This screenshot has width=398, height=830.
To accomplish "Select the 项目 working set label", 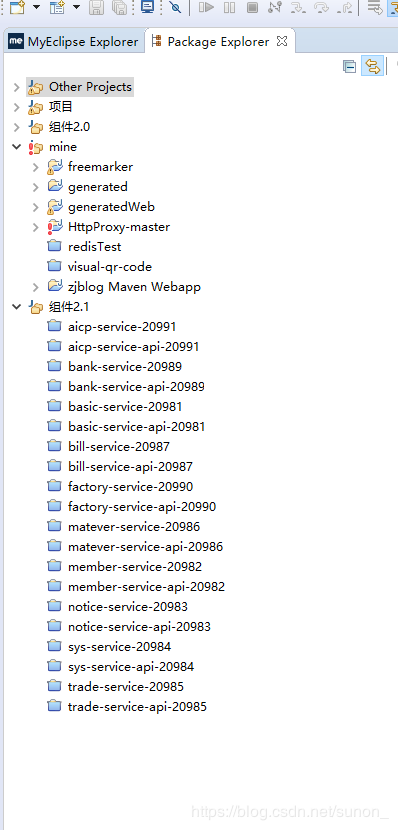I will [x=61, y=106].
